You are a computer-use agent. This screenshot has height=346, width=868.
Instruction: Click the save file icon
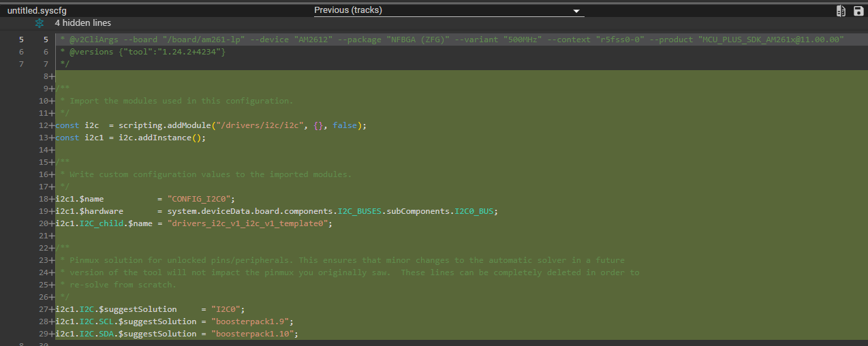(x=858, y=11)
